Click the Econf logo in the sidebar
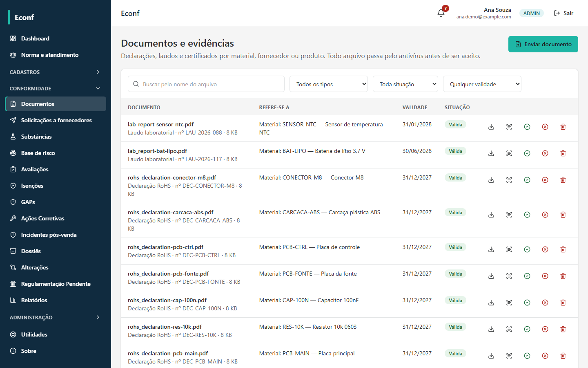This screenshot has width=588, height=368. [24, 17]
